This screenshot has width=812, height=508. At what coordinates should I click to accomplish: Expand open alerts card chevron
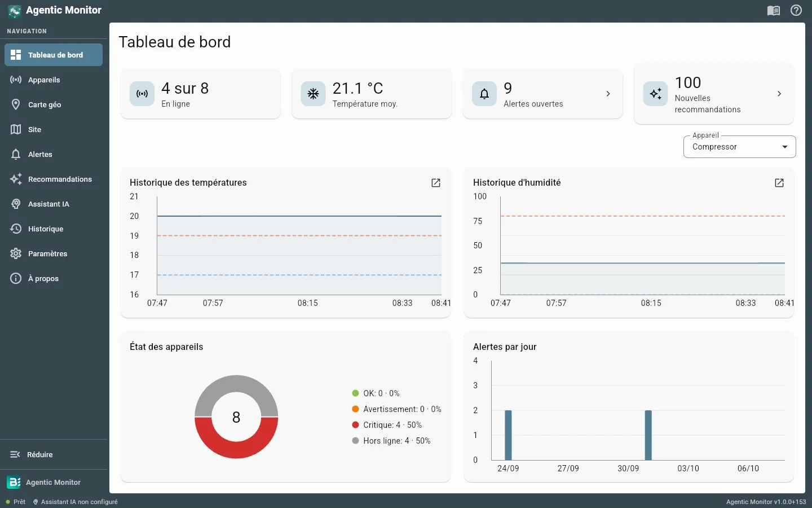pos(608,94)
